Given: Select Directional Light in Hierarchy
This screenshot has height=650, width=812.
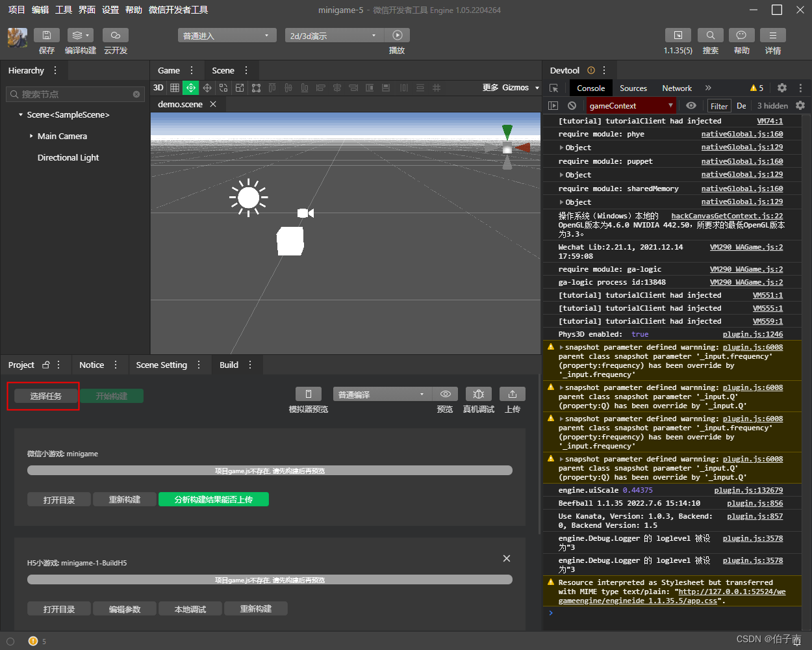Looking at the screenshot, I should [x=68, y=158].
